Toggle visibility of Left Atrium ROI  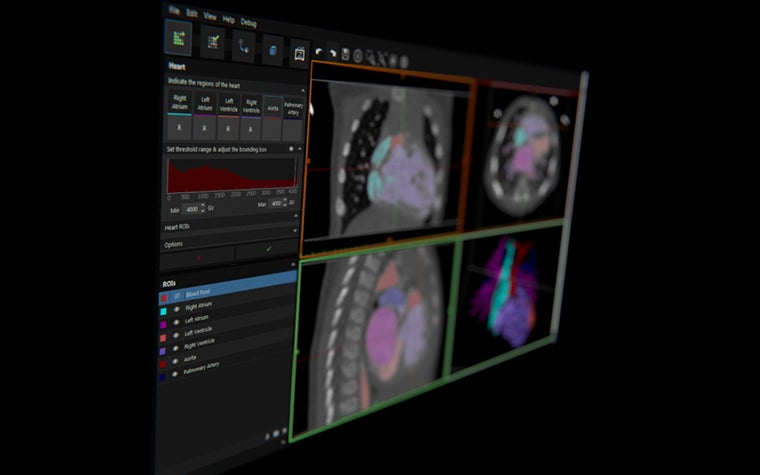coord(176,321)
